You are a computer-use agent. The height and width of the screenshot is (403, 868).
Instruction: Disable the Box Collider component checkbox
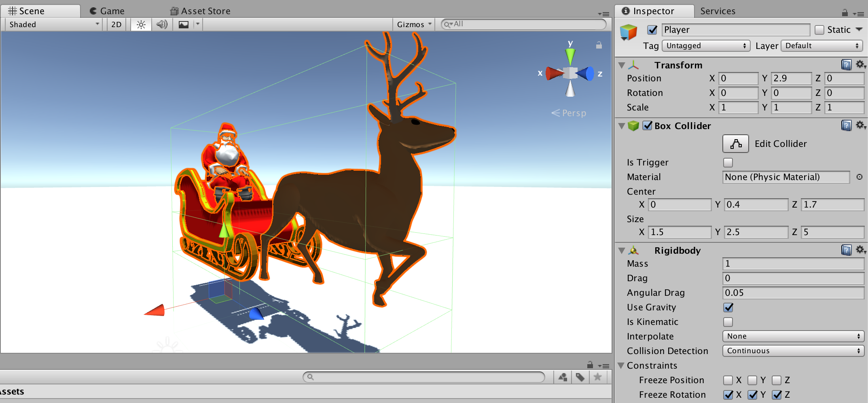(x=648, y=125)
